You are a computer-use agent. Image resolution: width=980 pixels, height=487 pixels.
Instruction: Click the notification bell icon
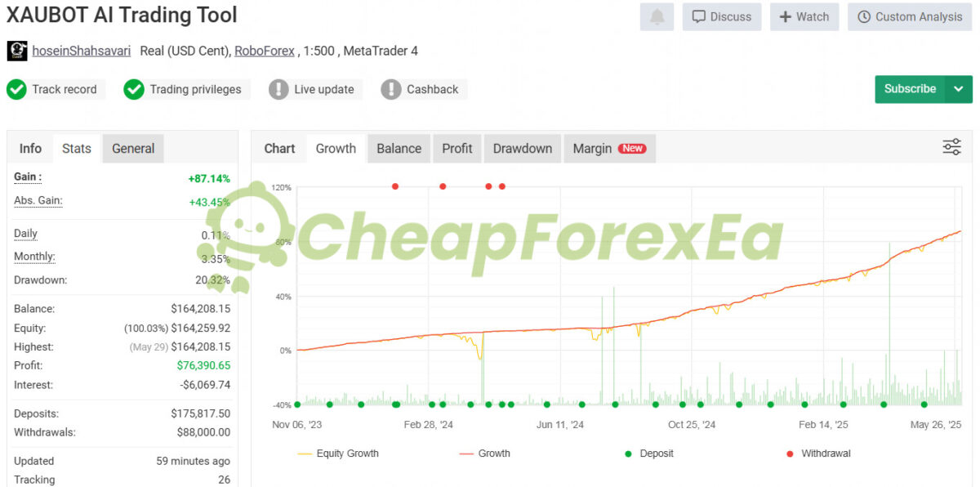pyautogui.click(x=657, y=17)
